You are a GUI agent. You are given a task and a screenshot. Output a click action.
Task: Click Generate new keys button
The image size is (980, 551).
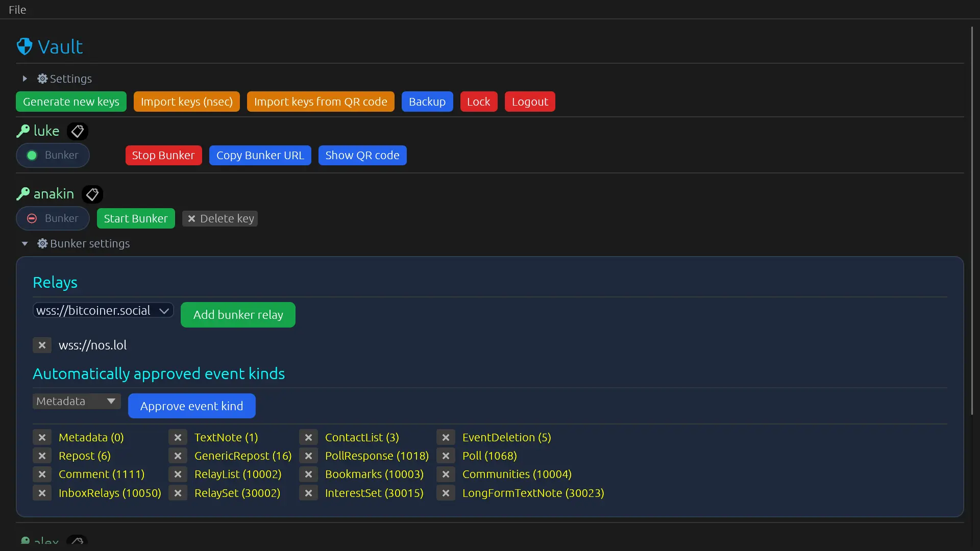tap(71, 102)
